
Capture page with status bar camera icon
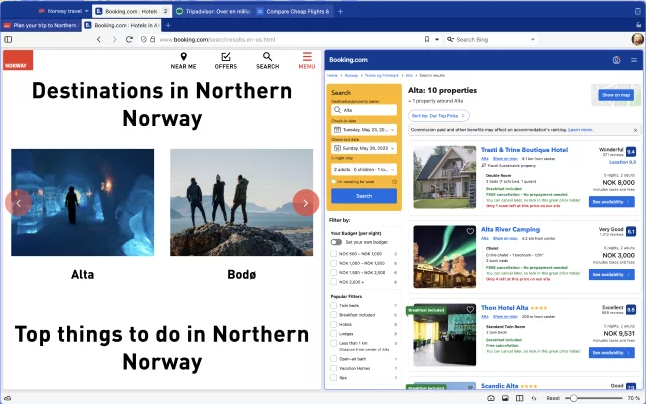491,398
